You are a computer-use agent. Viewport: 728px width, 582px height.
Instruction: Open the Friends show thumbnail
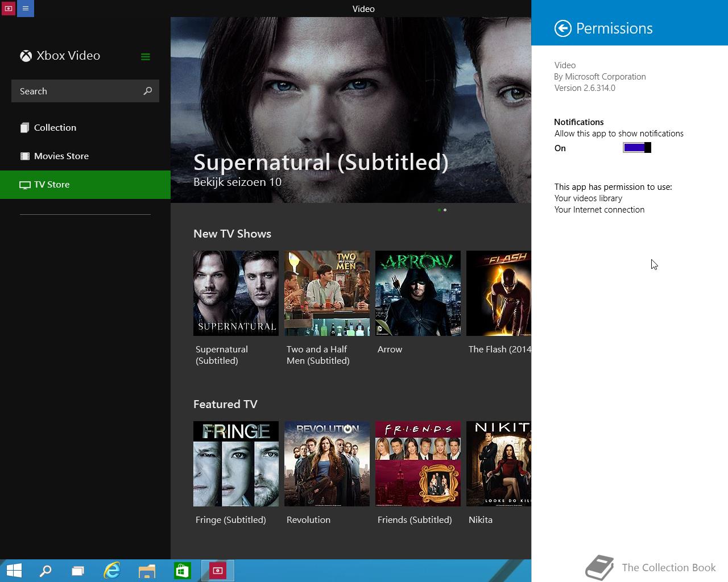point(418,464)
